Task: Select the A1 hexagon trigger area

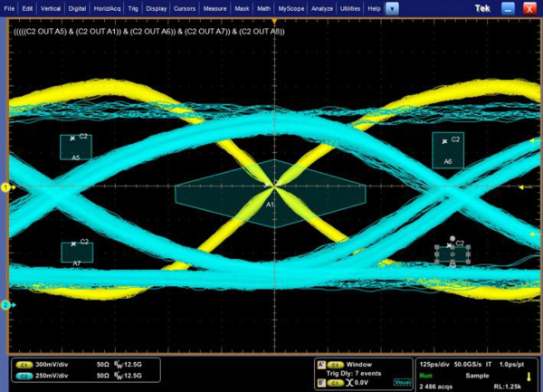Action: click(x=271, y=192)
